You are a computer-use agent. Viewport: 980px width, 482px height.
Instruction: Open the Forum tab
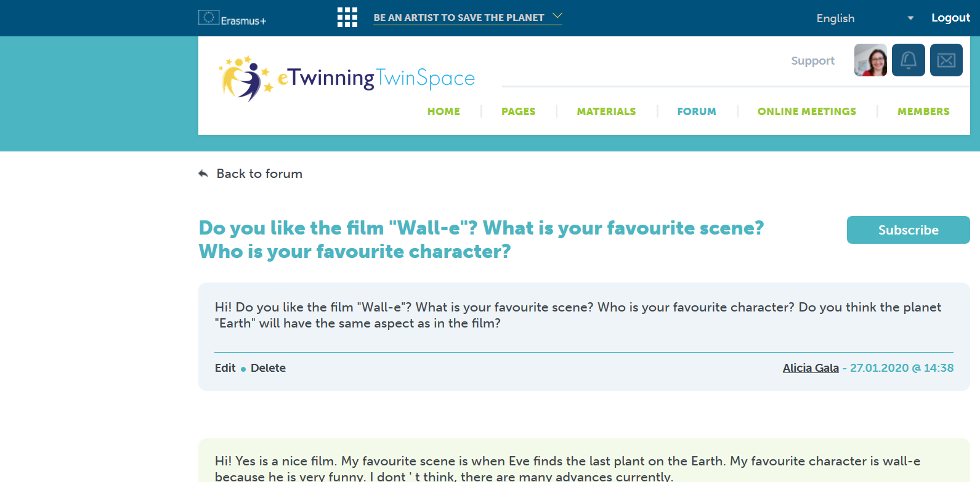pos(697,111)
